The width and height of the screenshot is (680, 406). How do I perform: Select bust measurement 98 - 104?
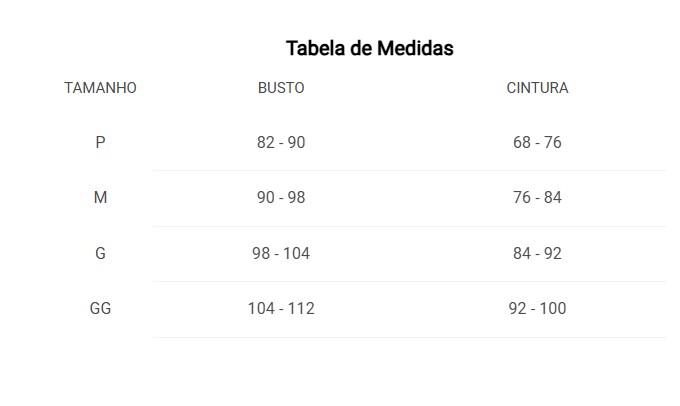click(x=281, y=253)
